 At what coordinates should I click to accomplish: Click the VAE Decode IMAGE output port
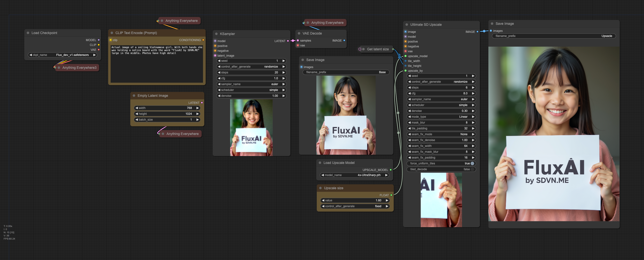click(344, 41)
